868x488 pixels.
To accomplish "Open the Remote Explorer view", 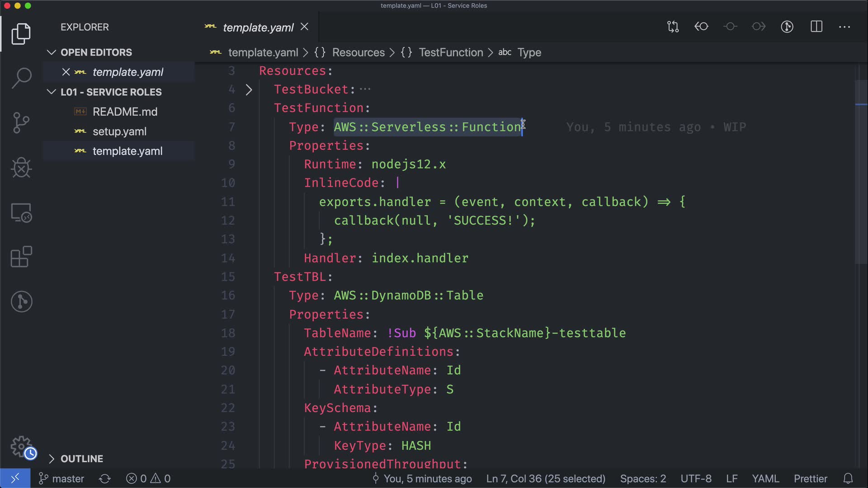I will [21, 212].
